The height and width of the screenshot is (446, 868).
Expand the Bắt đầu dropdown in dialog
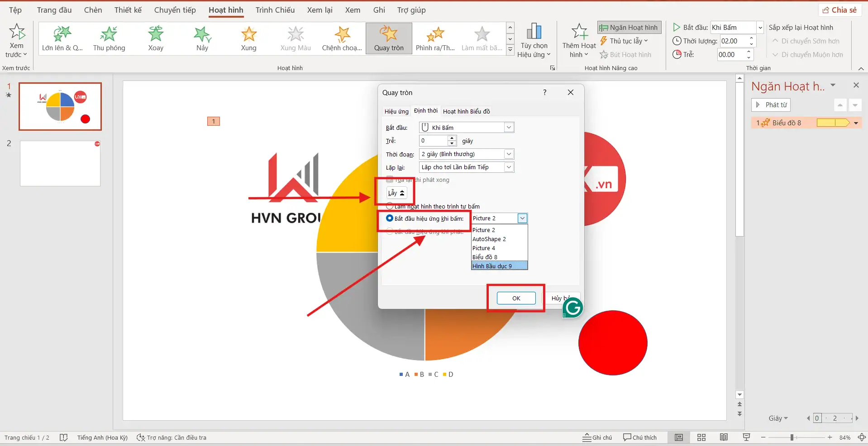coord(509,128)
